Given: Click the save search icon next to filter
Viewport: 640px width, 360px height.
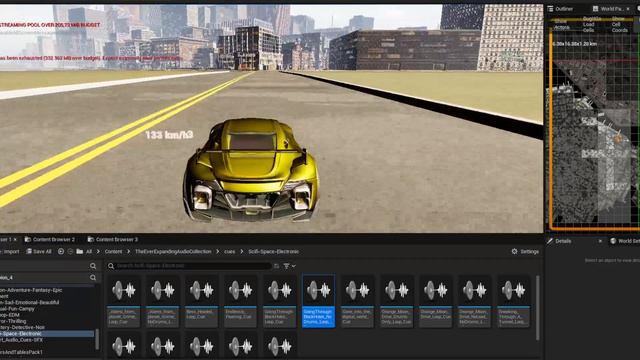Looking at the screenshot, I should click(277, 266).
